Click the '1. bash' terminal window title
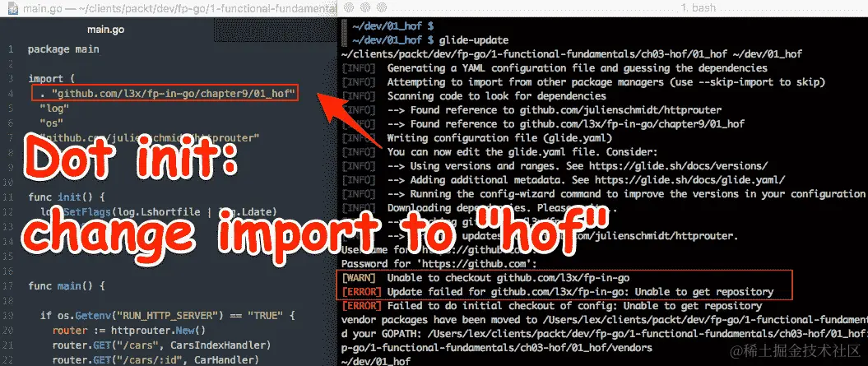 (698, 7)
